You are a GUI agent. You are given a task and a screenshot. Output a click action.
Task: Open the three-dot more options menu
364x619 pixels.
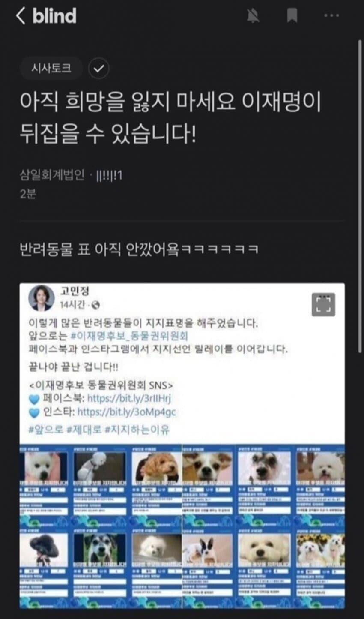click(x=331, y=16)
